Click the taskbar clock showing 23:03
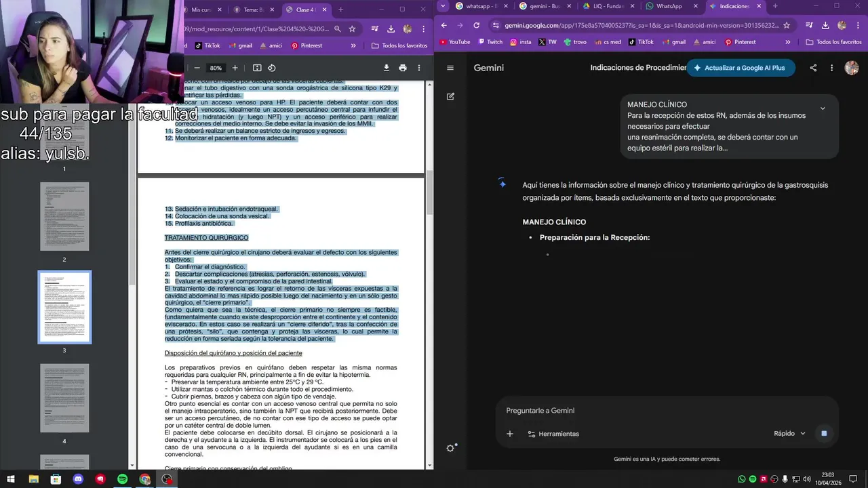868x488 pixels. coord(827,479)
